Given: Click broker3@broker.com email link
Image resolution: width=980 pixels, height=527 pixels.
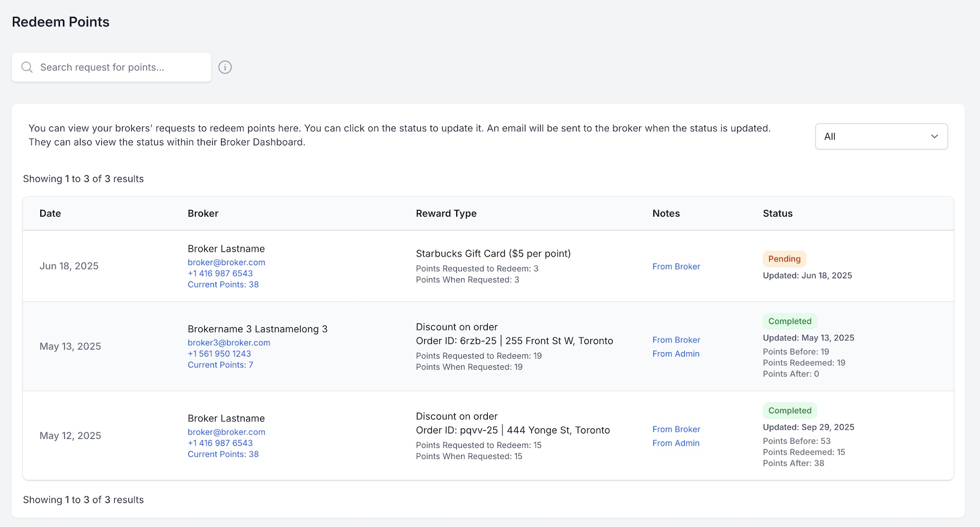Looking at the screenshot, I should coord(229,342).
